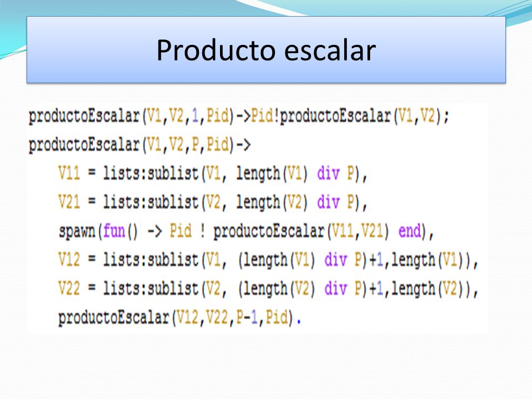Click the line starting with V21 = lists:sublist
This screenshot has width=532, height=399.
tap(212, 203)
